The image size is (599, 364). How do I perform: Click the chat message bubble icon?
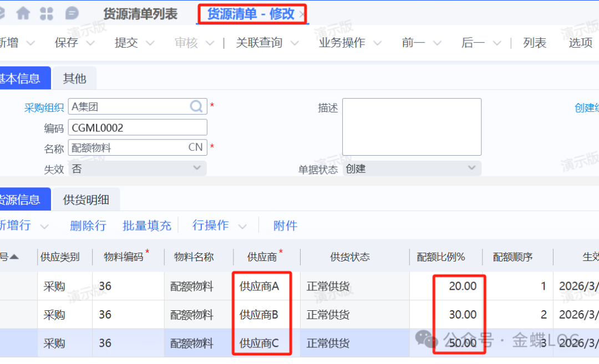72,13
